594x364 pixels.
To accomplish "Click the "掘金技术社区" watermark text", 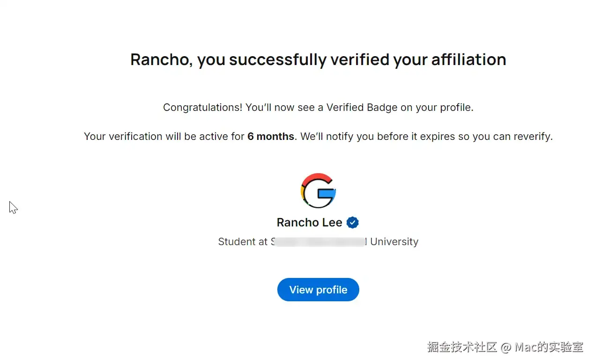I will [x=462, y=347].
